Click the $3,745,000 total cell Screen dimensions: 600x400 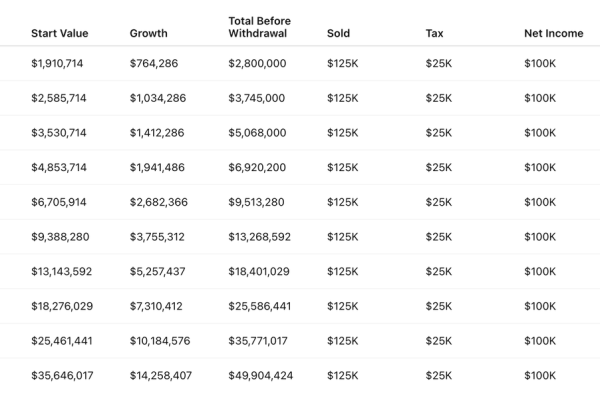pyautogui.click(x=257, y=98)
